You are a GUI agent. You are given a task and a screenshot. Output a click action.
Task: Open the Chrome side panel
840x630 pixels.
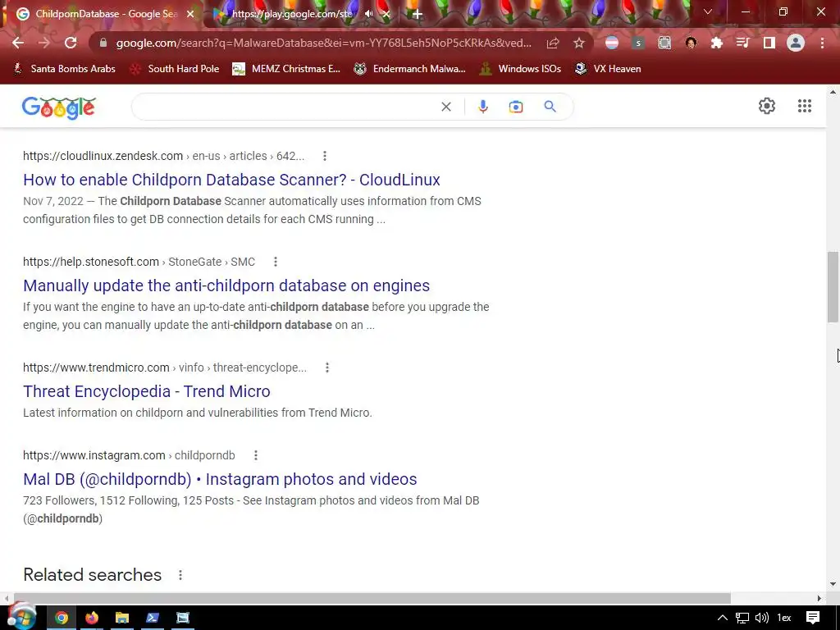(769, 43)
